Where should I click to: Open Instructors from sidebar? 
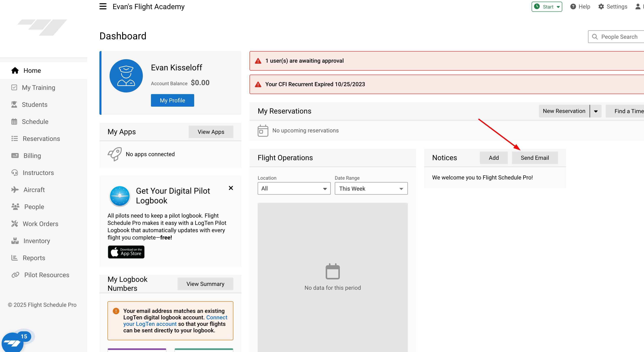coord(43,173)
